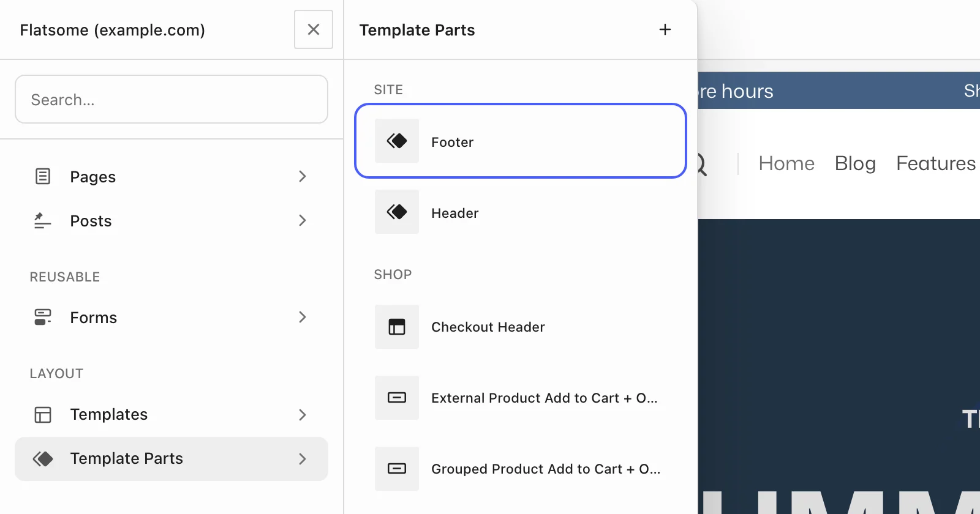The width and height of the screenshot is (980, 514).
Task: Open the Pages section label
Action: point(92,177)
